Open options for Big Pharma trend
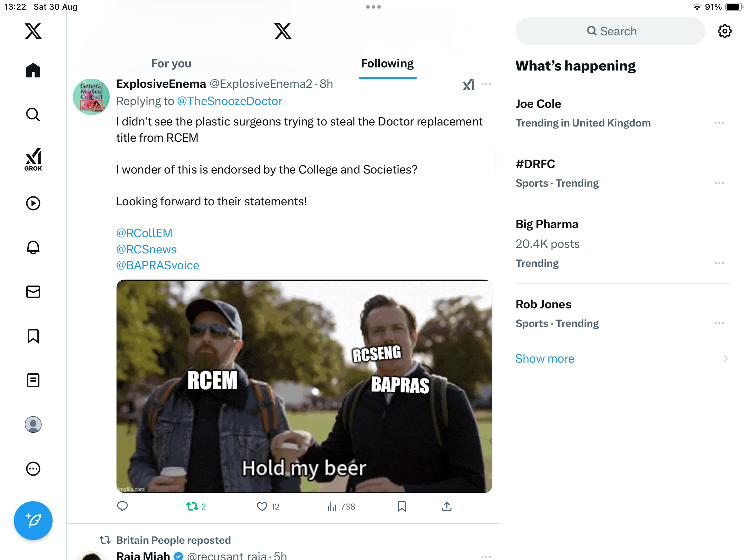 point(719,263)
